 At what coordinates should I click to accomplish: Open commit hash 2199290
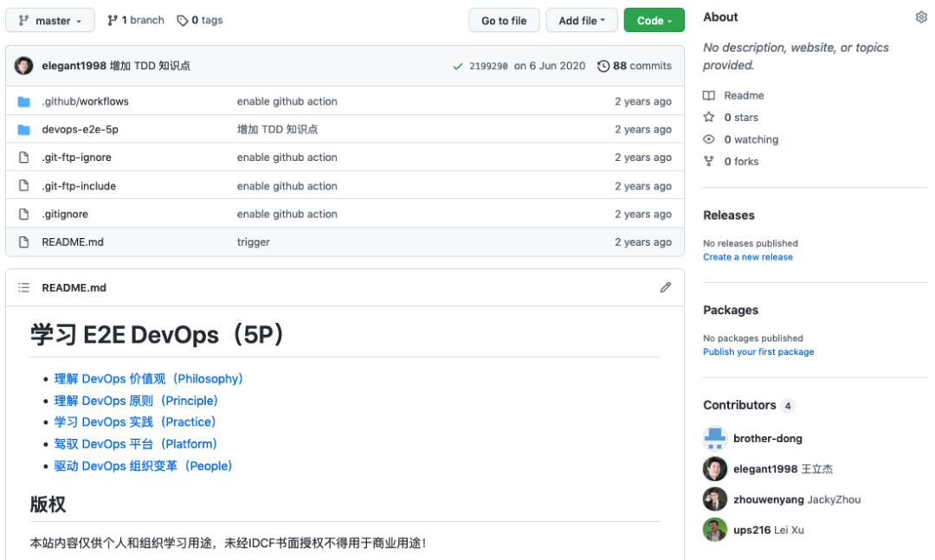point(488,66)
